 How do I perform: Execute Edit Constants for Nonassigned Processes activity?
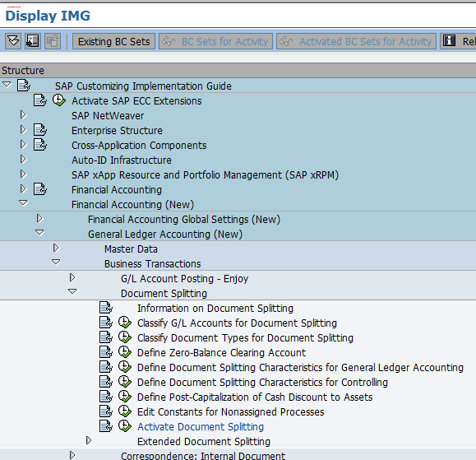[x=125, y=411]
